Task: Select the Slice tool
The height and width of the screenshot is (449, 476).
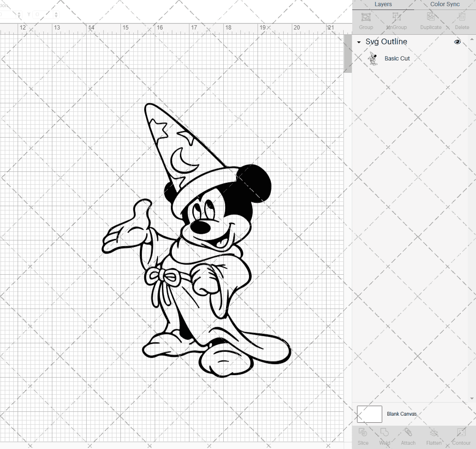Action: (x=363, y=436)
